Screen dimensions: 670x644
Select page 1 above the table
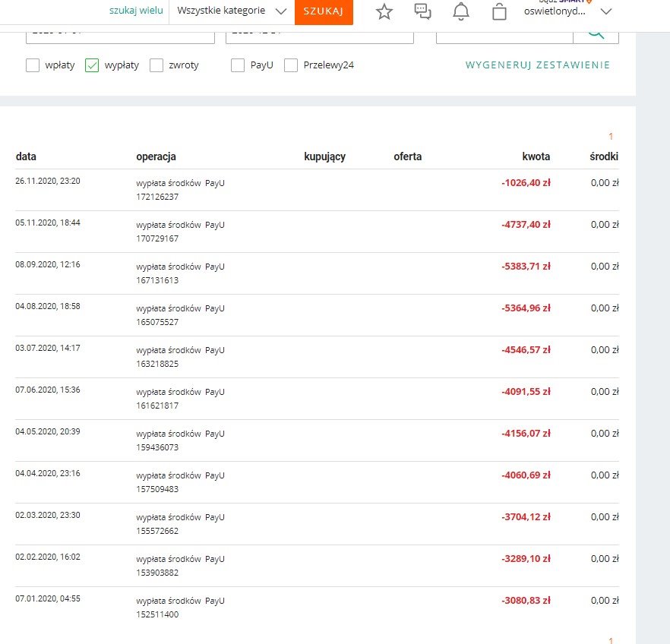pyautogui.click(x=610, y=137)
